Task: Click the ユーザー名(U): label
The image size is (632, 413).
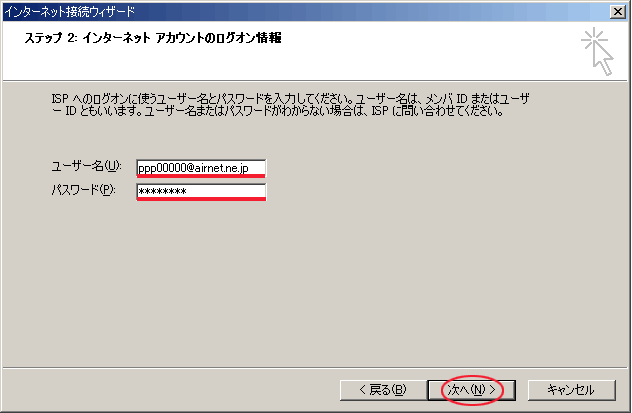Action: click(x=85, y=166)
